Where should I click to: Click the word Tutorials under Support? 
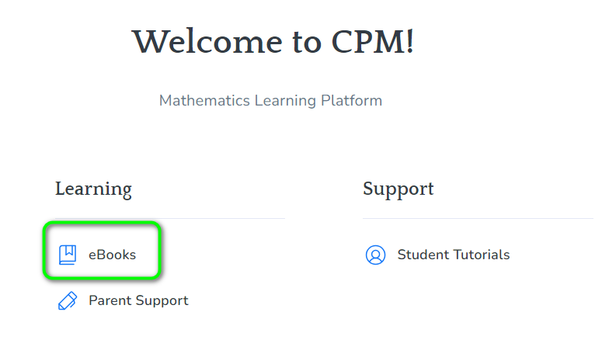(482, 255)
